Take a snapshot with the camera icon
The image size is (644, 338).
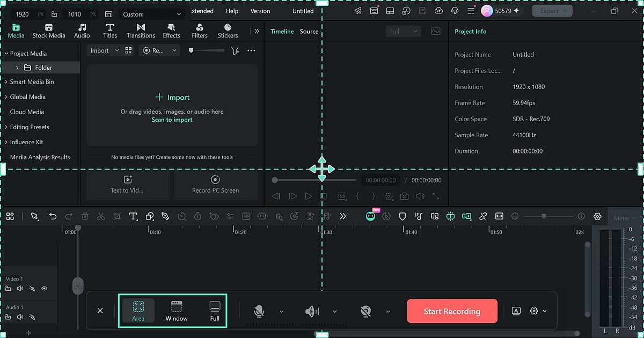pos(404,196)
